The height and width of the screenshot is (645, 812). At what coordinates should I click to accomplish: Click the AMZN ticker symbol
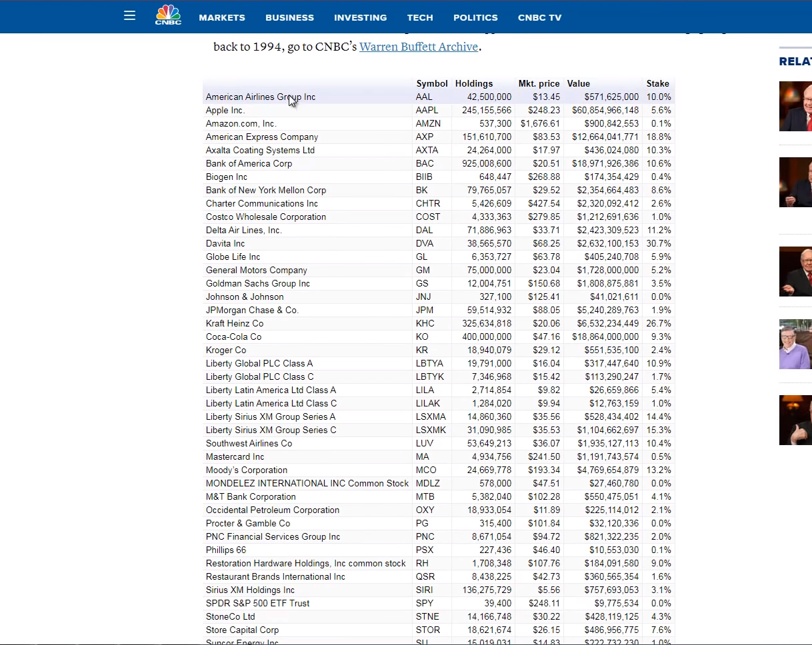[428, 123]
